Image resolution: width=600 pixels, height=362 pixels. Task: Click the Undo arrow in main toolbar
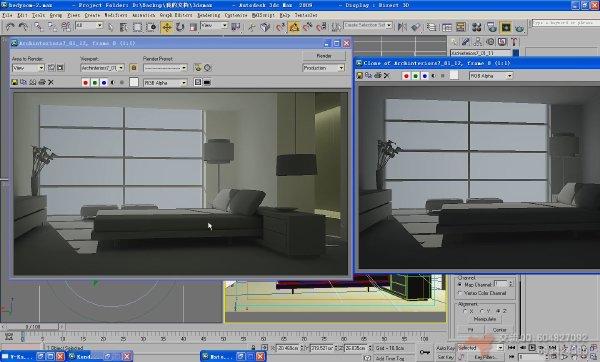[x=10, y=27]
